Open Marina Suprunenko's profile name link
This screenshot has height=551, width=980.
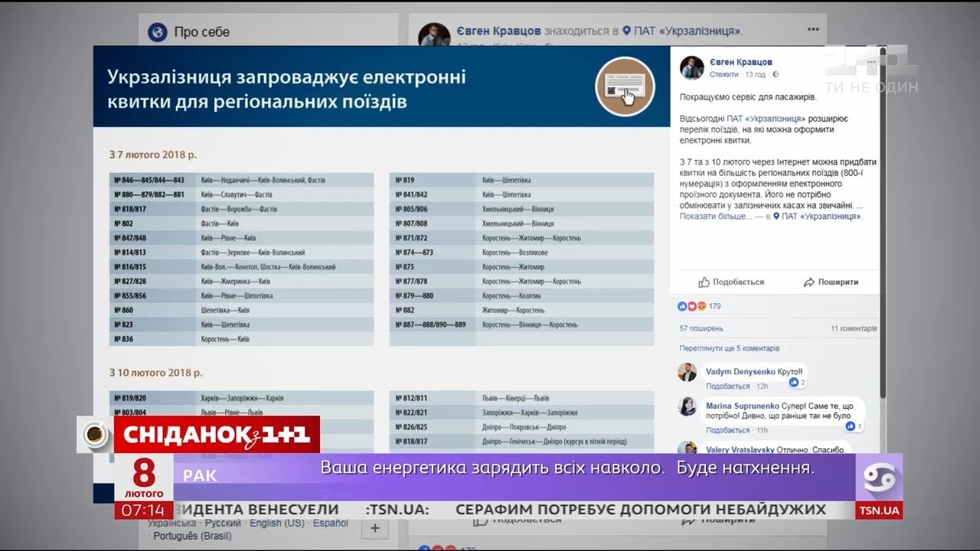coord(743,405)
